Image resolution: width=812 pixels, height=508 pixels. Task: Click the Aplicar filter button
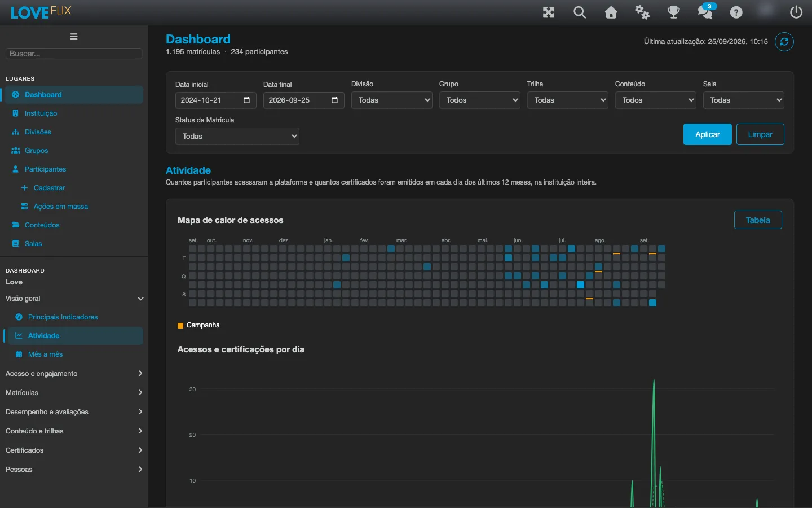click(x=708, y=134)
